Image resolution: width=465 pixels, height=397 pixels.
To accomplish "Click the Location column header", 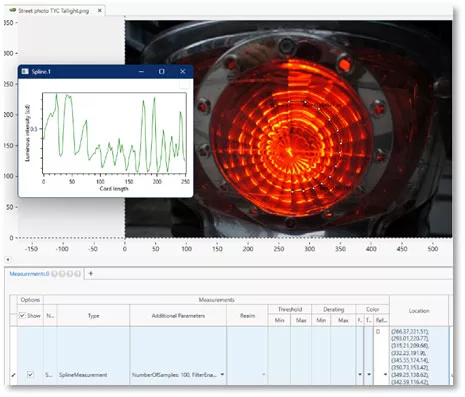I will pos(419,311).
